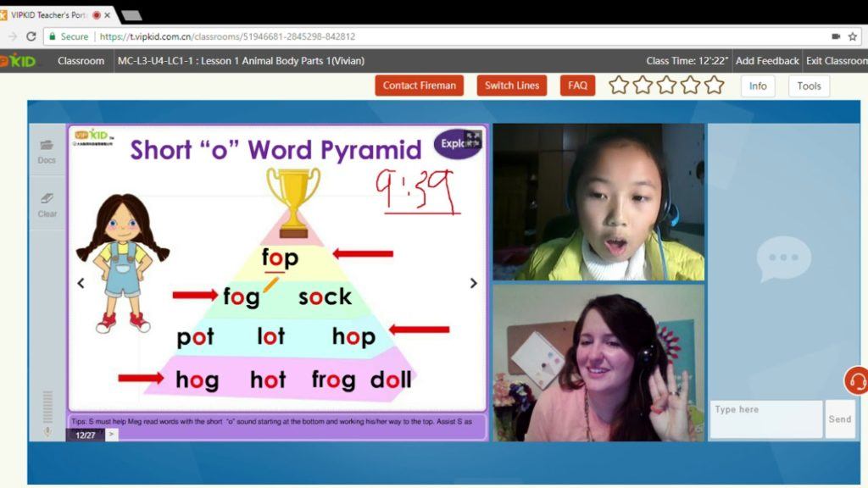868x488 pixels.
Task: Click the fullscreen icon on the slide
Action: pyautogui.click(x=472, y=140)
